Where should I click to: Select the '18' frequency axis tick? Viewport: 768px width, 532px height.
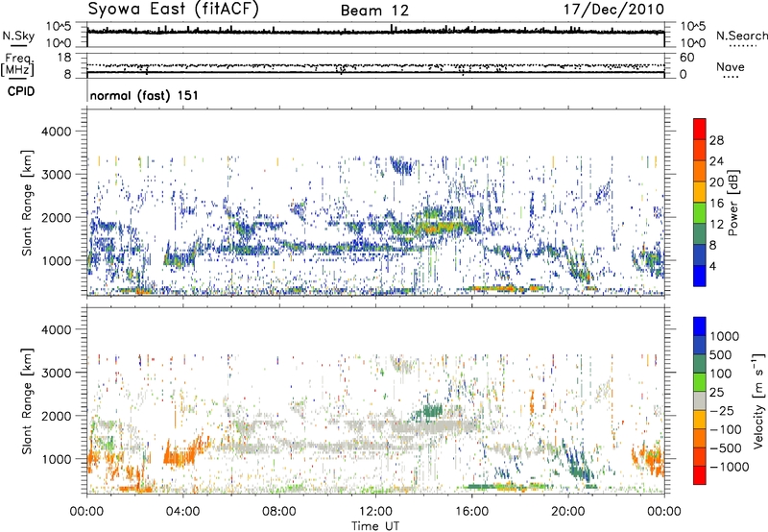[x=64, y=58]
